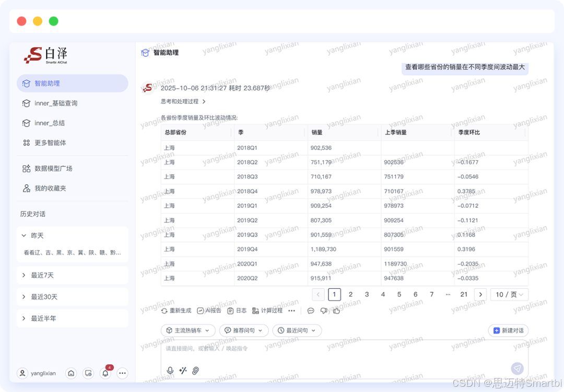Expand the 最近7天 history group
The width and height of the screenshot is (564, 392).
tap(72, 275)
